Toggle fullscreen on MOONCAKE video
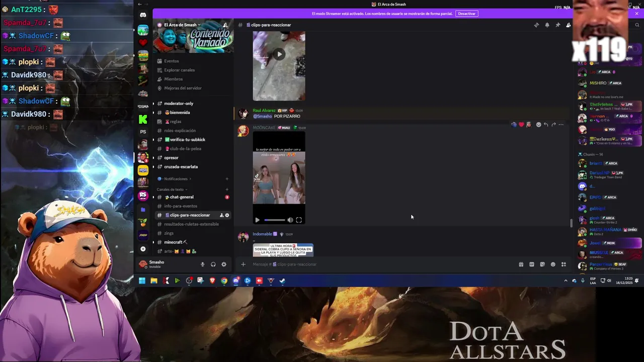The width and height of the screenshot is (644, 362). click(299, 220)
